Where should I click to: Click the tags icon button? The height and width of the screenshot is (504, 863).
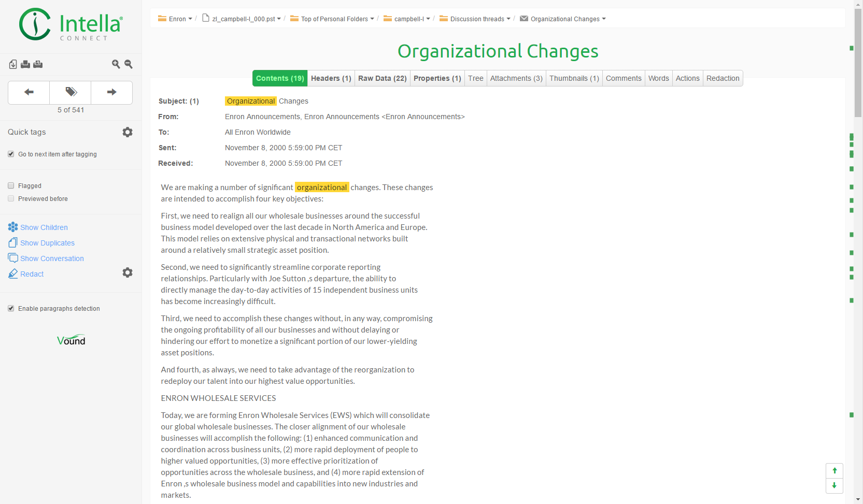[x=70, y=92]
